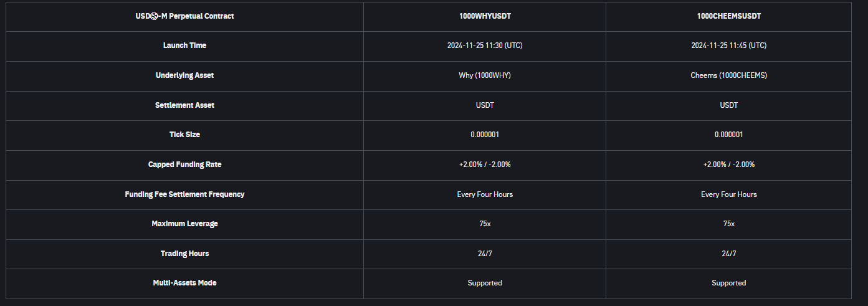The height and width of the screenshot is (306, 868).
Task: Click the Settlement Asset row label
Action: pos(184,105)
